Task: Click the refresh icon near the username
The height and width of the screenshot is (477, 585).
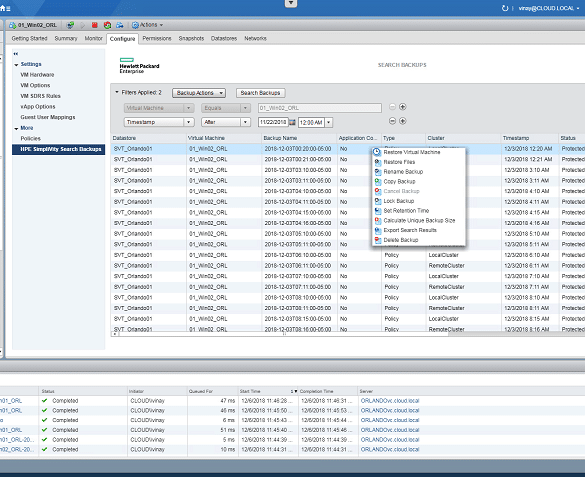Action: [505, 8]
